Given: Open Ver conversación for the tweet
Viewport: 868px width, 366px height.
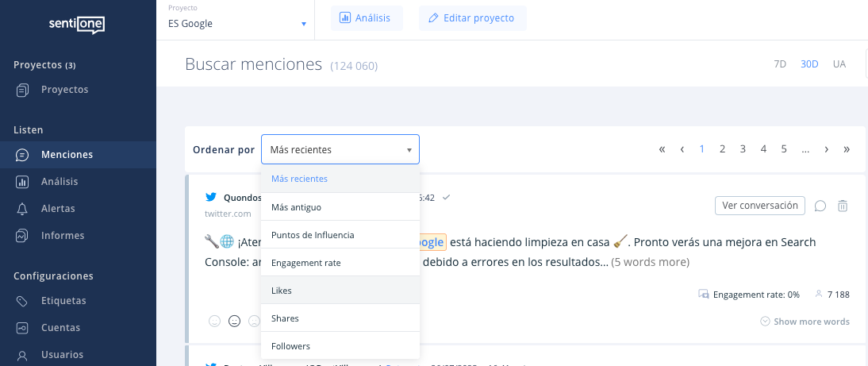Looking at the screenshot, I should click(759, 206).
